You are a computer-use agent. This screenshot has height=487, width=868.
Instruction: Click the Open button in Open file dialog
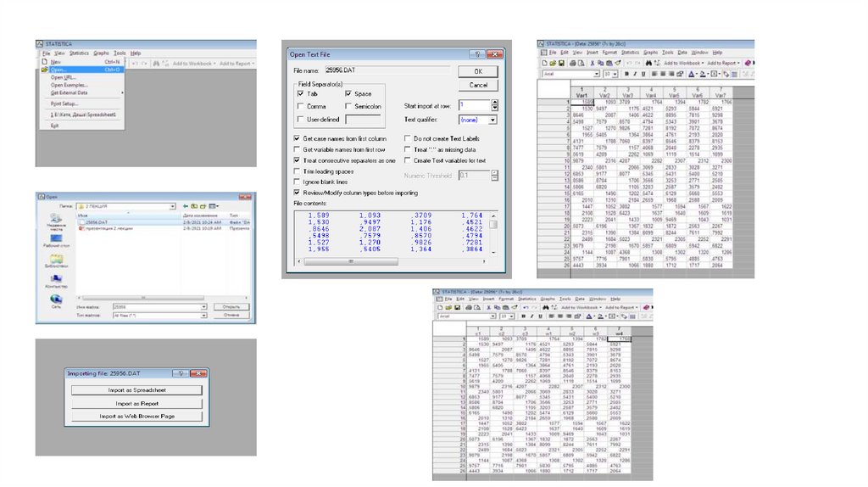(231, 307)
